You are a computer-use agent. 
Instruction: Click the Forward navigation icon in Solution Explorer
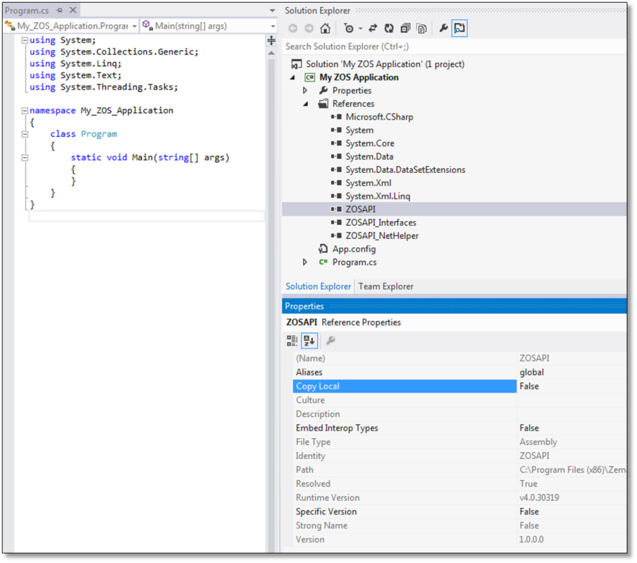309,28
